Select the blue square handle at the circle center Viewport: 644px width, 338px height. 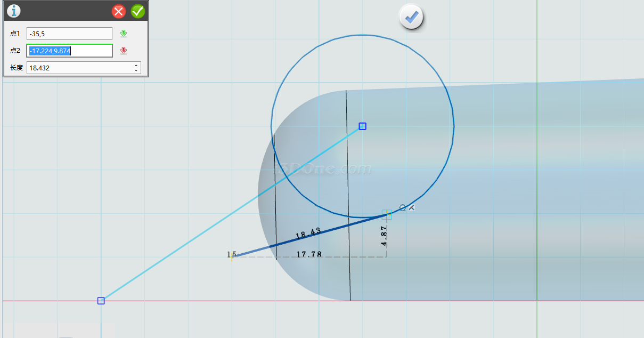coord(362,126)
